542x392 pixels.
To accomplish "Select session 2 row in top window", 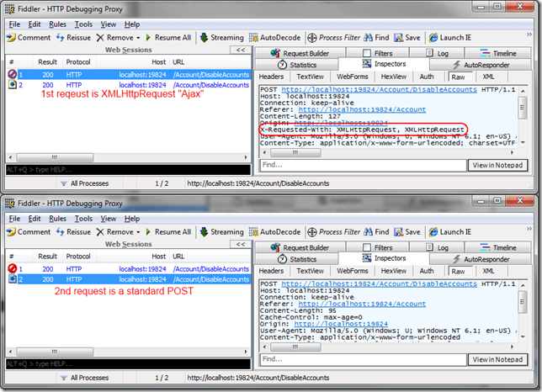I will click(129, 85).
